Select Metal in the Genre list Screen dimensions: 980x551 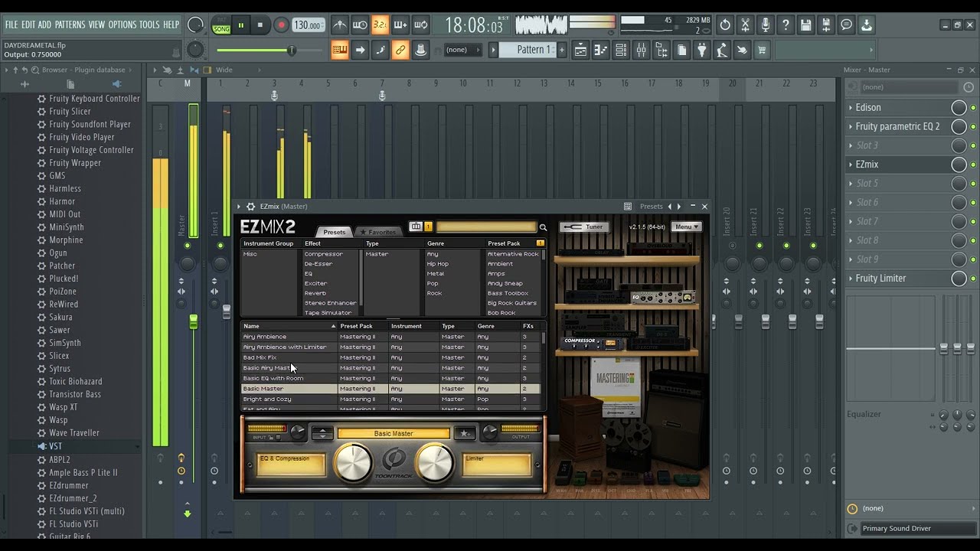(x=436, y=273)
